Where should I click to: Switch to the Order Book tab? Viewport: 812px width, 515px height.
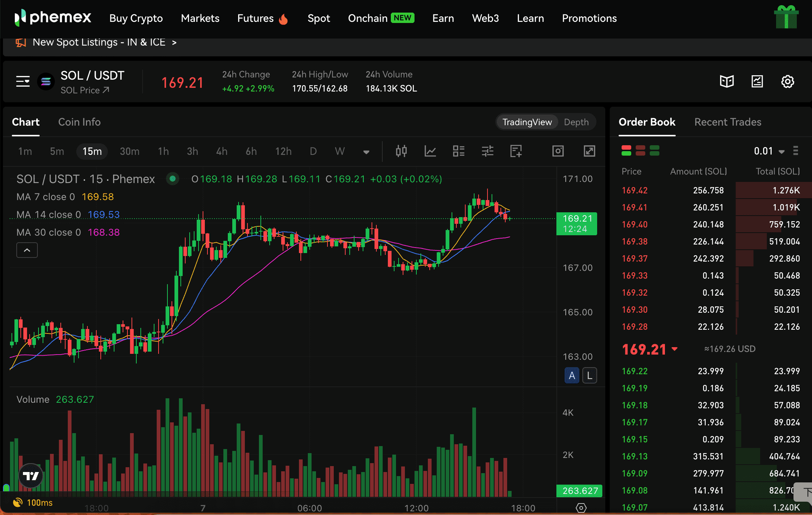(647, 122)
